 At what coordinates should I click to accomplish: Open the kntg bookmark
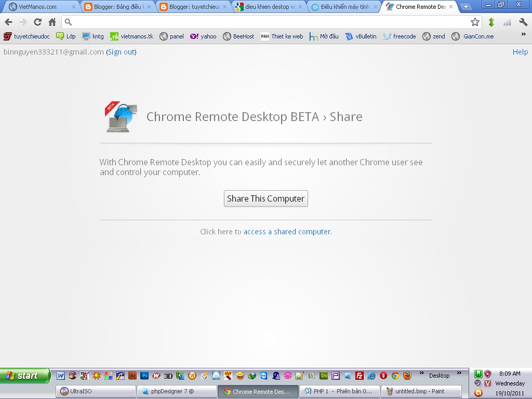coord(93,36)
